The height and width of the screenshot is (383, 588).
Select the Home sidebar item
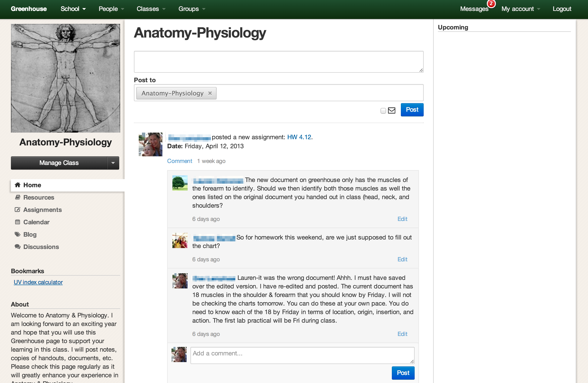click(x=67, y=185)
